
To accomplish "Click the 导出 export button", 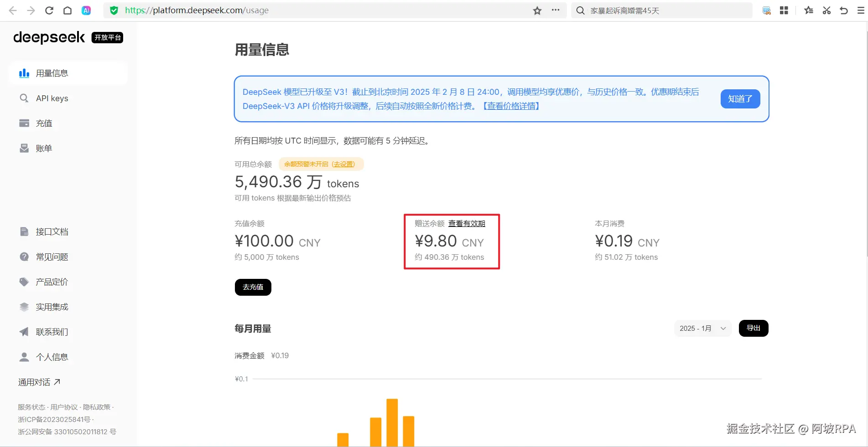I will (x=754, y=329).
